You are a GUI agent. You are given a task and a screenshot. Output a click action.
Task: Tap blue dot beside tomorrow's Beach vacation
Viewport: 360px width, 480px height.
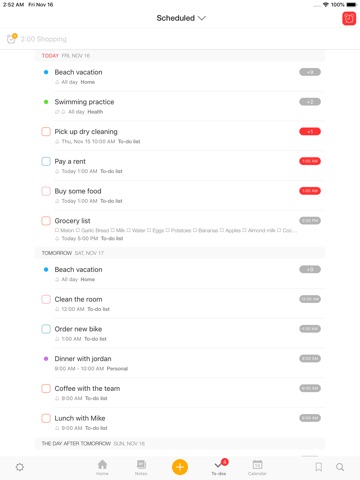[x=46, y=269]
